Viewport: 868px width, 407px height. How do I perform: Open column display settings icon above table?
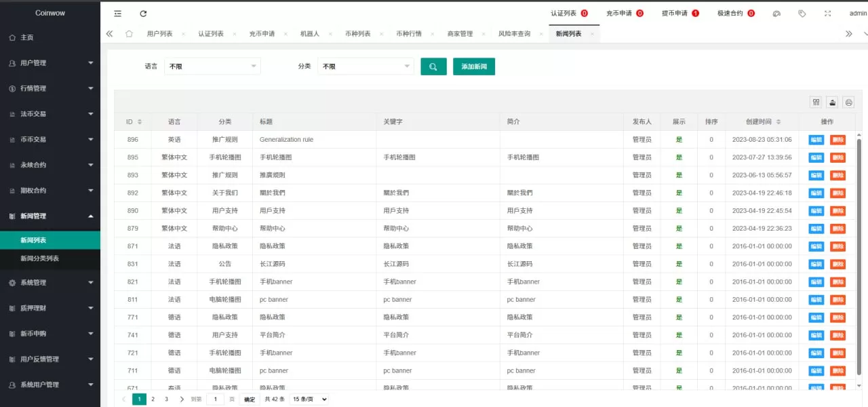pos(816,102)
